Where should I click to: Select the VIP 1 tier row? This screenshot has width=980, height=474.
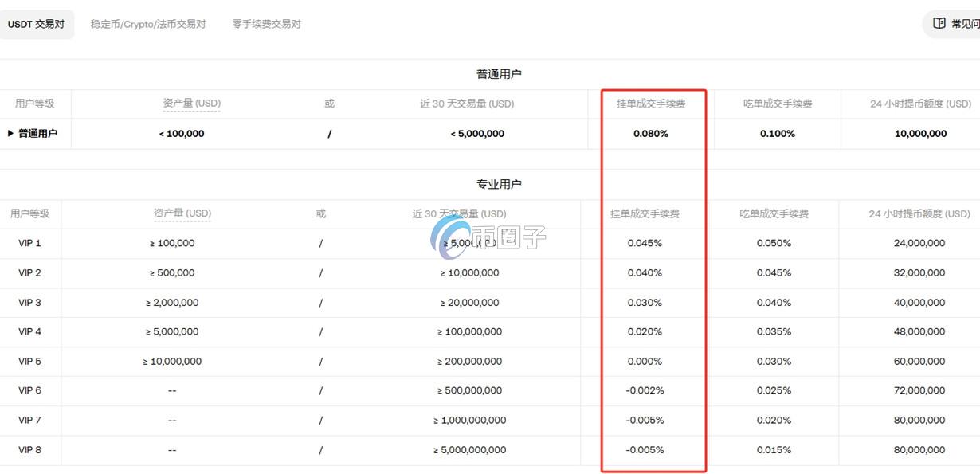point(30,243)
